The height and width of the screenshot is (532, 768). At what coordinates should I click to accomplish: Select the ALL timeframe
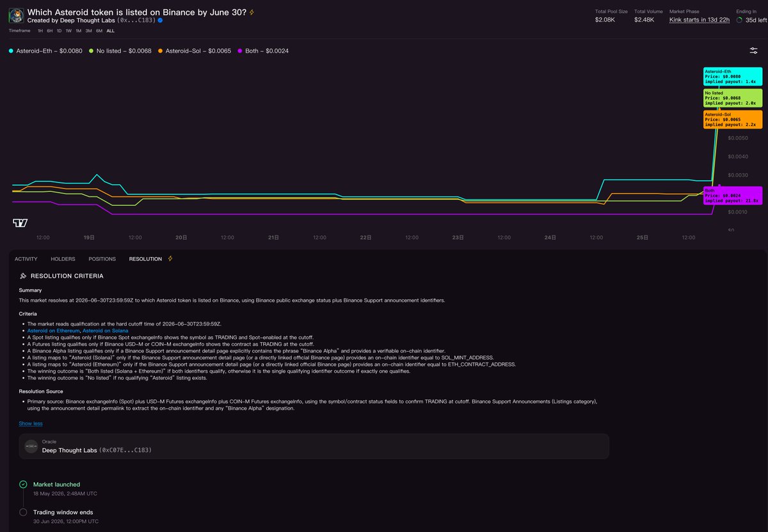(x=111, y=31)
